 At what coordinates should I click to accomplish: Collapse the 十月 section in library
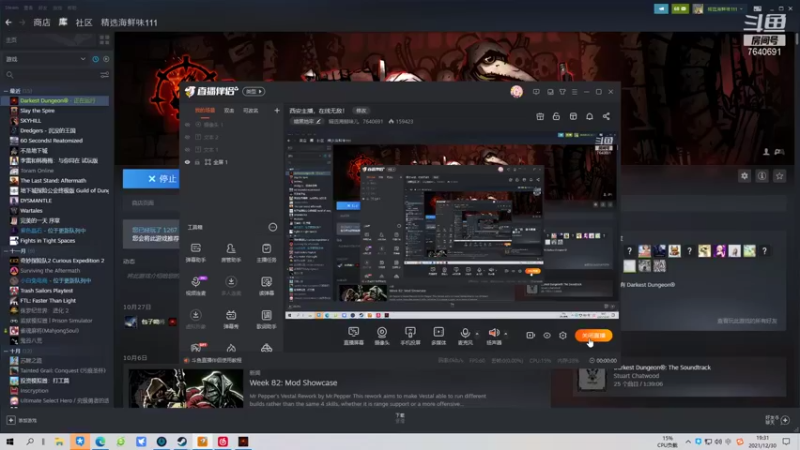6,351
